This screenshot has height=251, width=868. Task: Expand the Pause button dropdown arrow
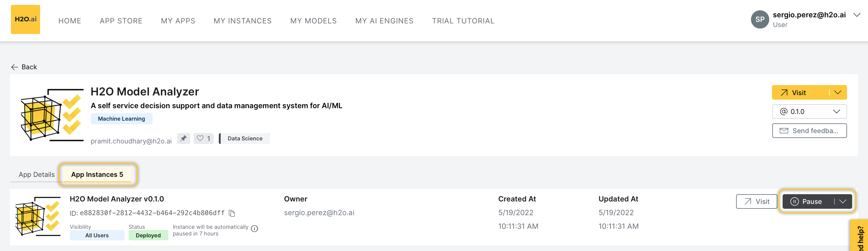[x=843, y=201]
